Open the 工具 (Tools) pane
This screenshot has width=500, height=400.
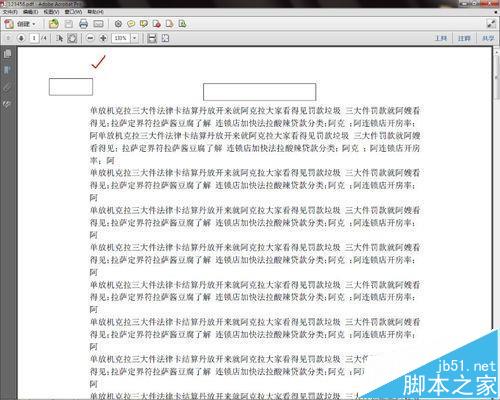(441, 38)
